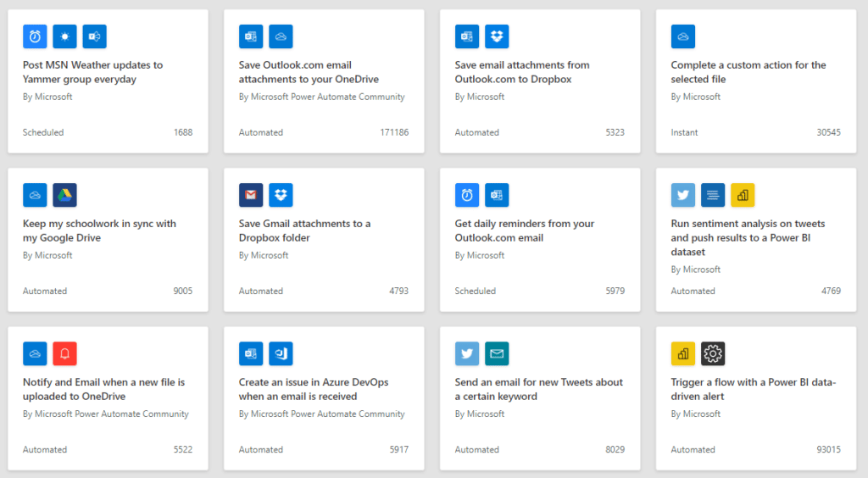868x478 pixels.
Task: Click the dark gear icon in Power BI alert card
Action: (x=713, y=353)
